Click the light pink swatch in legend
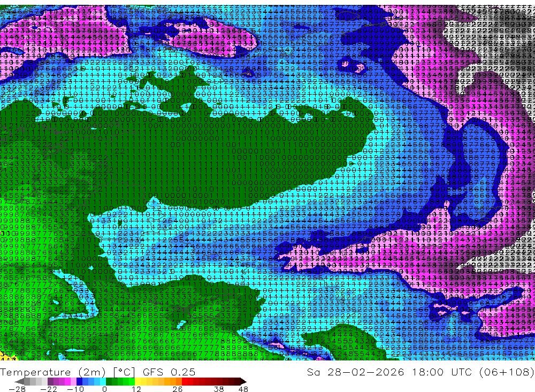The image size is (535, 392). [x=73, y=381]
